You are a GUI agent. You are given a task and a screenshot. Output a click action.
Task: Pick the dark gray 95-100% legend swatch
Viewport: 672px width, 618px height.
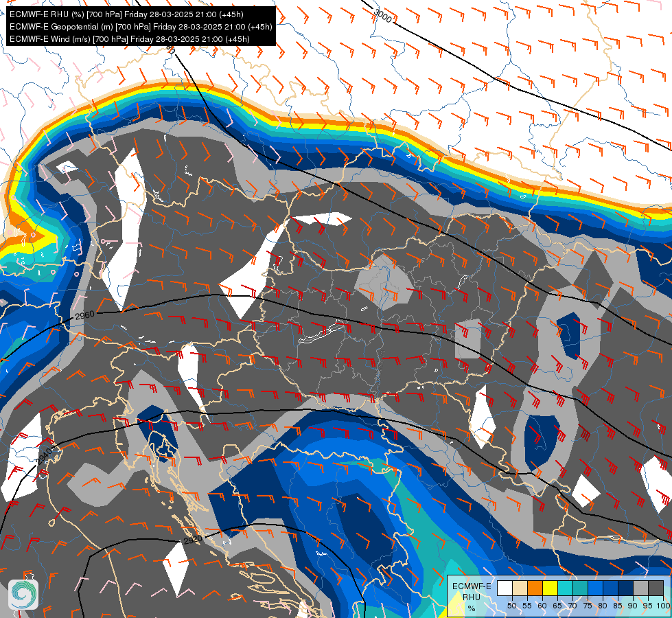[x=656, y=588]
